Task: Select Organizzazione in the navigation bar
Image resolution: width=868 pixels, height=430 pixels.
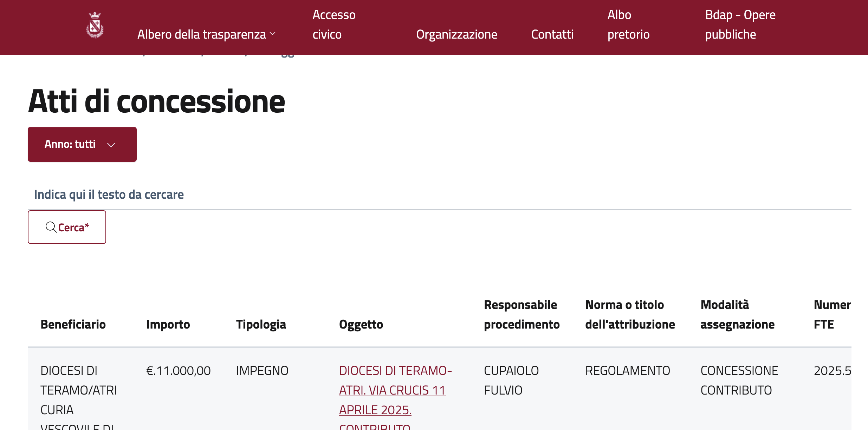Action: pos(456,34)
